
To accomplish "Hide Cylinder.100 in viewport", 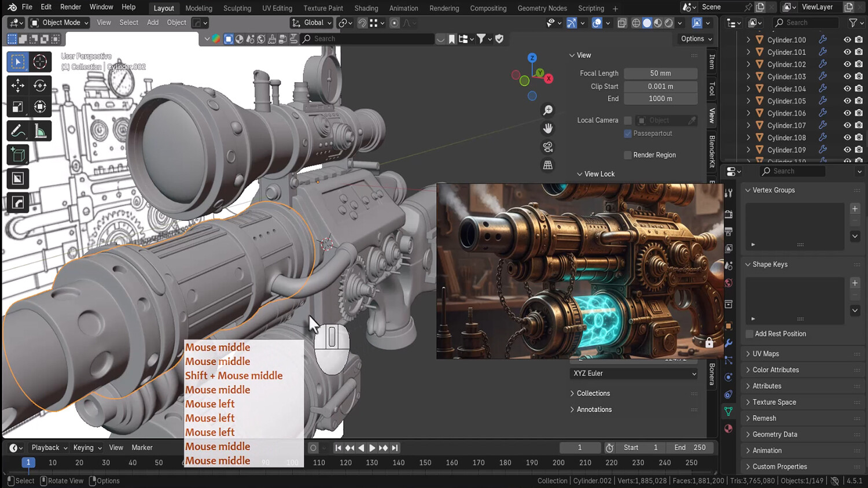I will 847,40.
